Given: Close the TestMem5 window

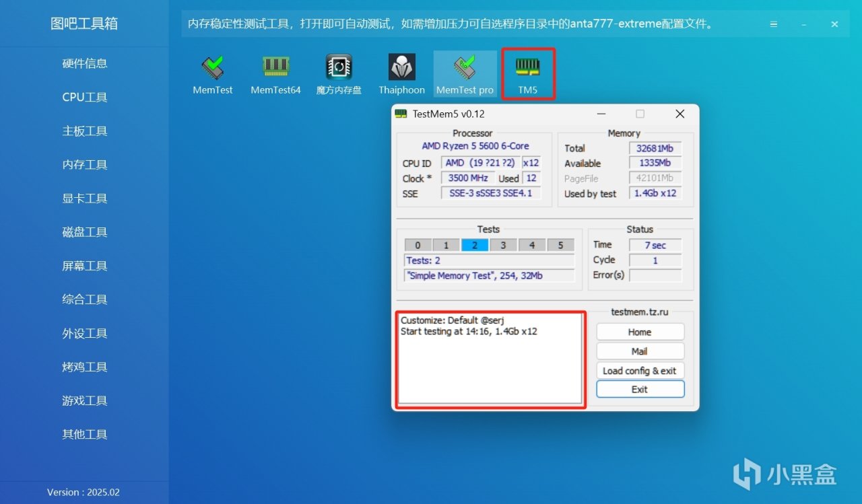Looking at the screenshot, I should click(679, 114).
